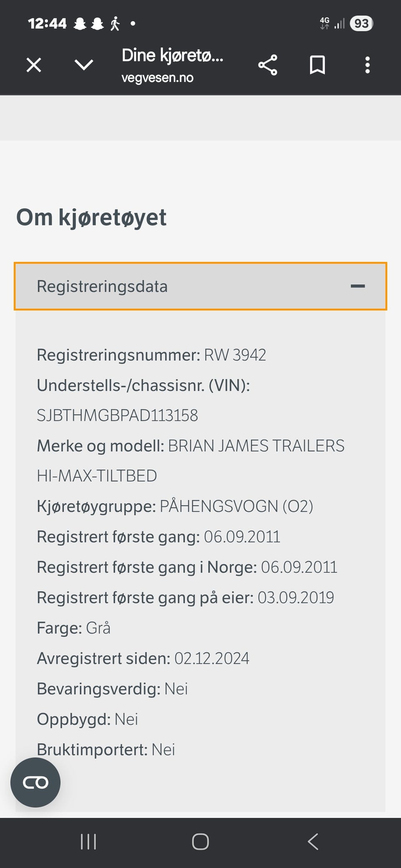Tap the vegvesen.no URL text

point(157,78)
